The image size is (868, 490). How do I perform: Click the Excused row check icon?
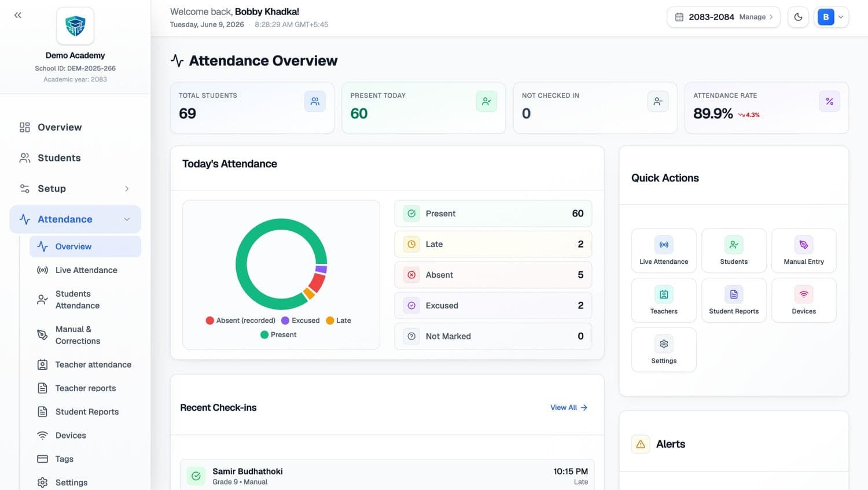(411, 305)
